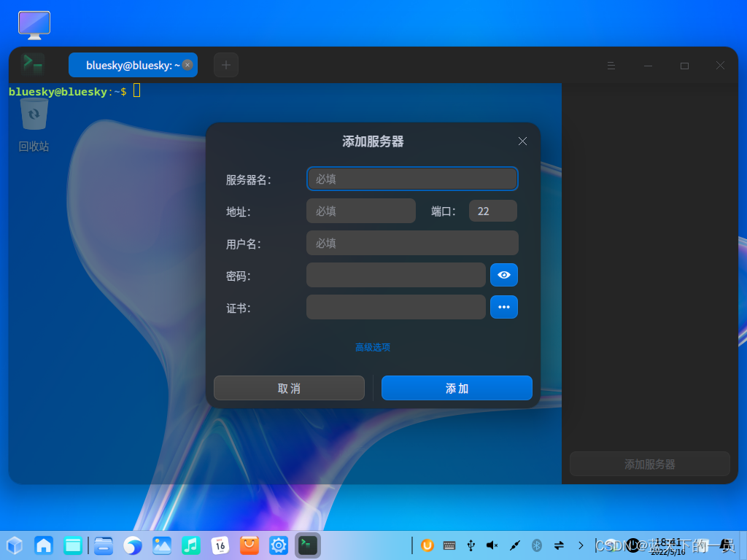
Task: Open system settings gear in dock
Action: tap(279, 545)
